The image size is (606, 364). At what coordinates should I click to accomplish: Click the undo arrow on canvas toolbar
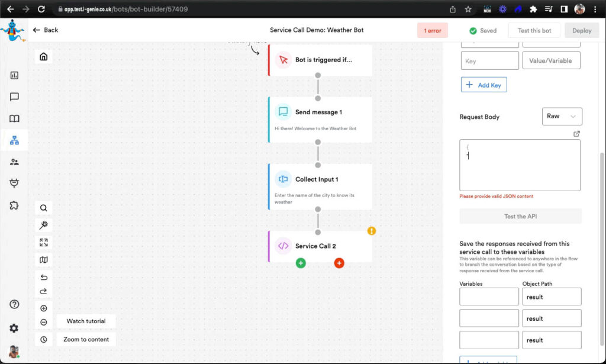pos(44,277)
